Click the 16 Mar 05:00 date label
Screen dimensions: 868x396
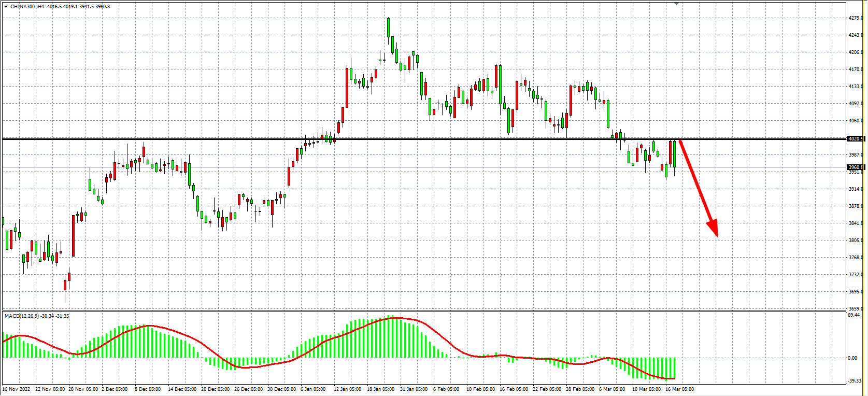coord(679,389)
